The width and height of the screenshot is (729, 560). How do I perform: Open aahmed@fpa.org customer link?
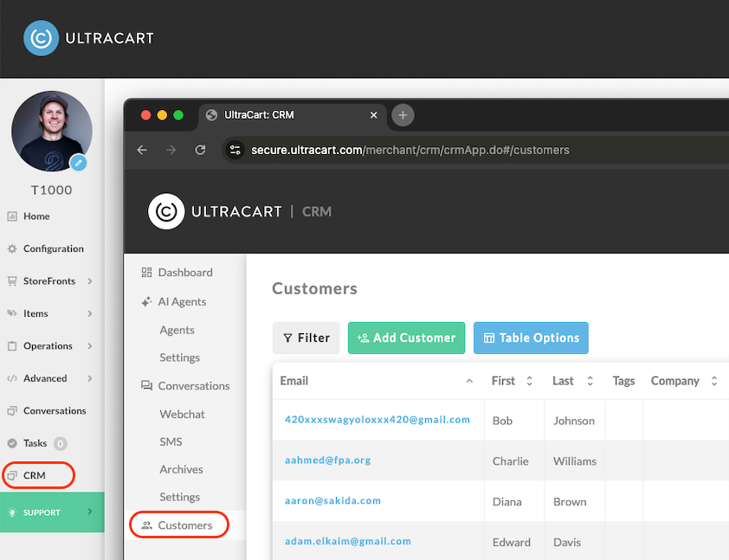tap(328, 460)
